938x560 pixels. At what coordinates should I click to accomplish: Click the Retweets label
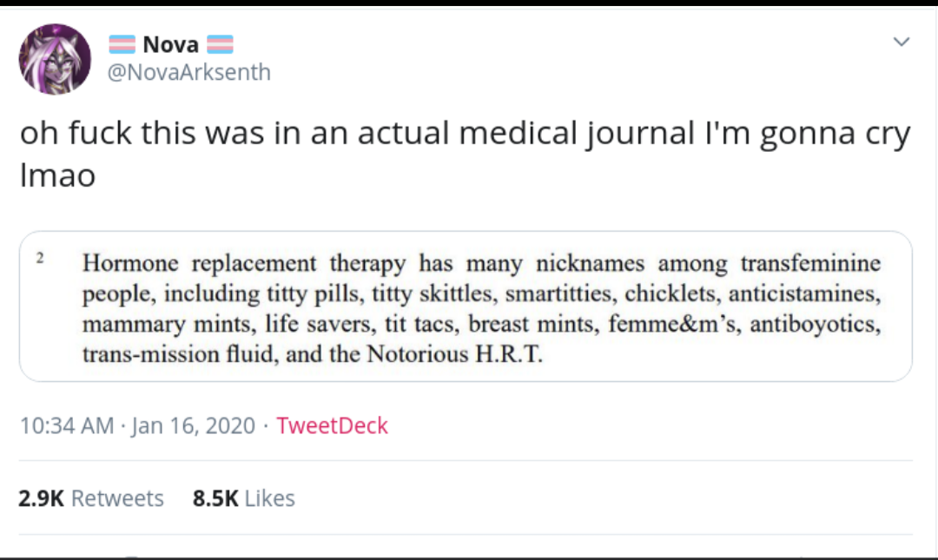pos(117,498)
